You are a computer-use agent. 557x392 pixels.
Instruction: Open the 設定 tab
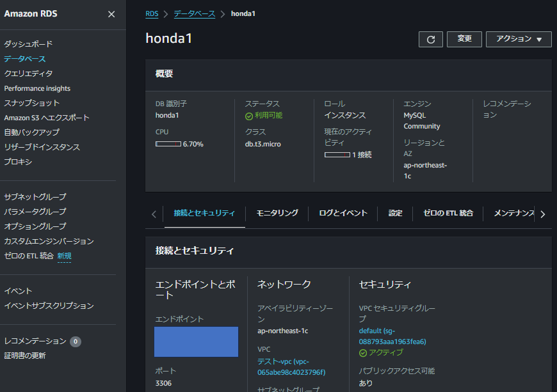[395, 213]
